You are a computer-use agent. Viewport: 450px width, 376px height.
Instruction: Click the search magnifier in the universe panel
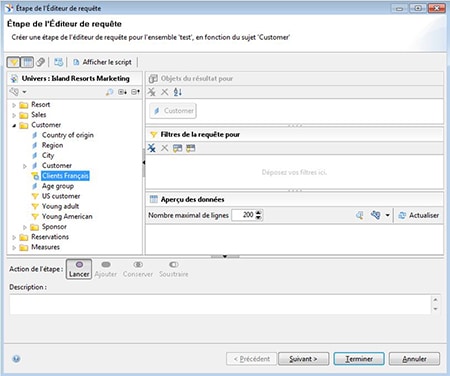pyautogui.click(x=109, y=92)
